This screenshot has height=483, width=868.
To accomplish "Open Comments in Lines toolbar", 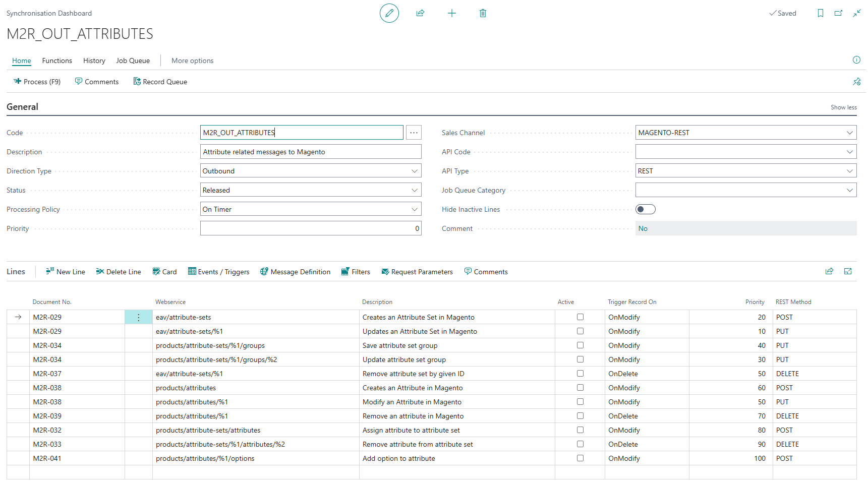I will 486,272.
